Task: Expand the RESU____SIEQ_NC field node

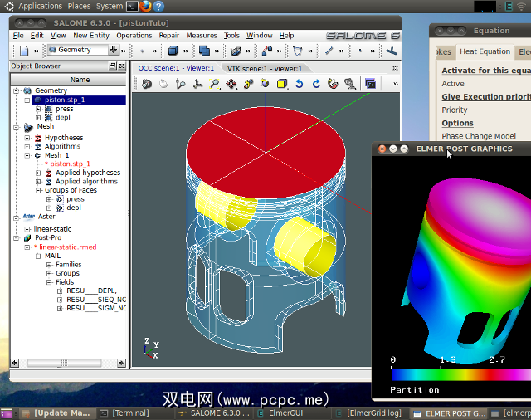Action: (60, 300)
